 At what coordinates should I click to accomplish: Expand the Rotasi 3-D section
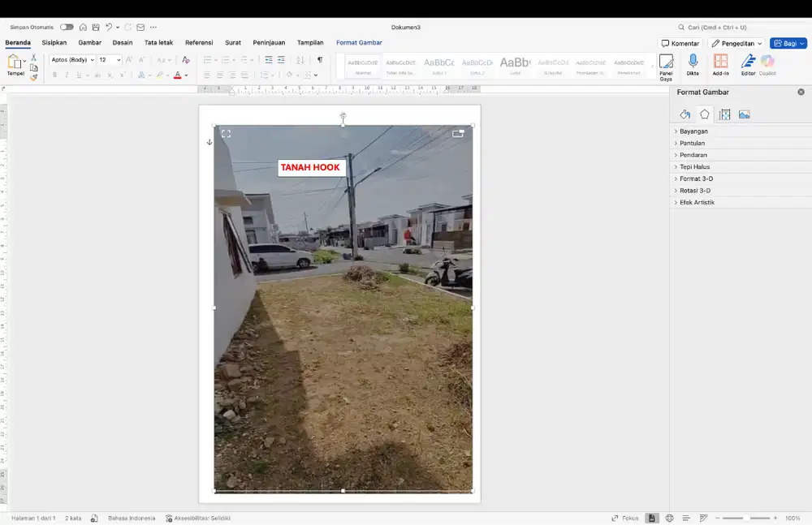[x=694, y=191]
